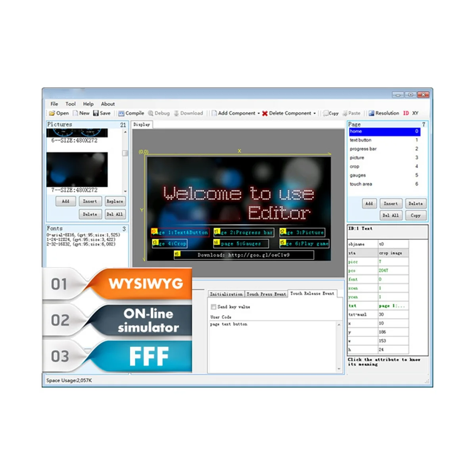Click the sta value 'crop image'
Screen dimensions: 476x476
click(393, 253)
